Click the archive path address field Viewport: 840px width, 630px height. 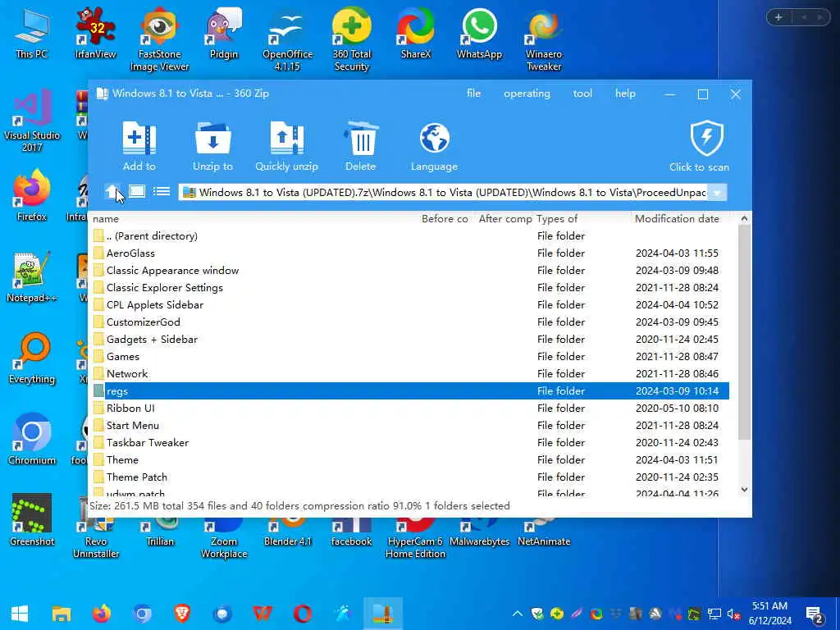pyautogui.click(x=443, y=192)
